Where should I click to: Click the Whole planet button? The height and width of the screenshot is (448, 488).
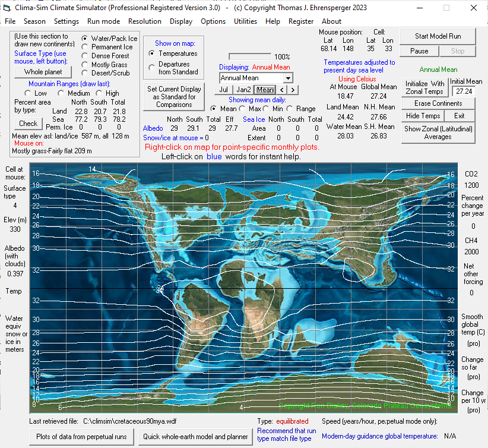pyautogui.click(x=43, y=72)
